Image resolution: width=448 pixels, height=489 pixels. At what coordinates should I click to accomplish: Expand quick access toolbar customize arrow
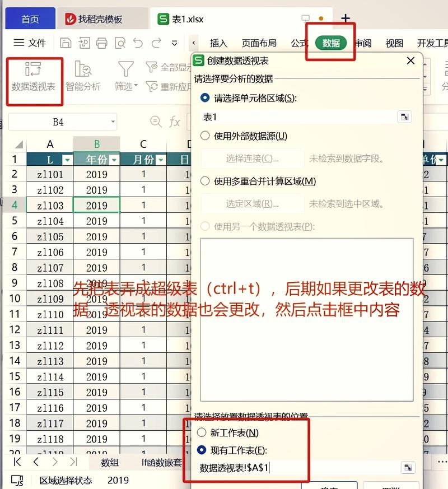(175, 43)
